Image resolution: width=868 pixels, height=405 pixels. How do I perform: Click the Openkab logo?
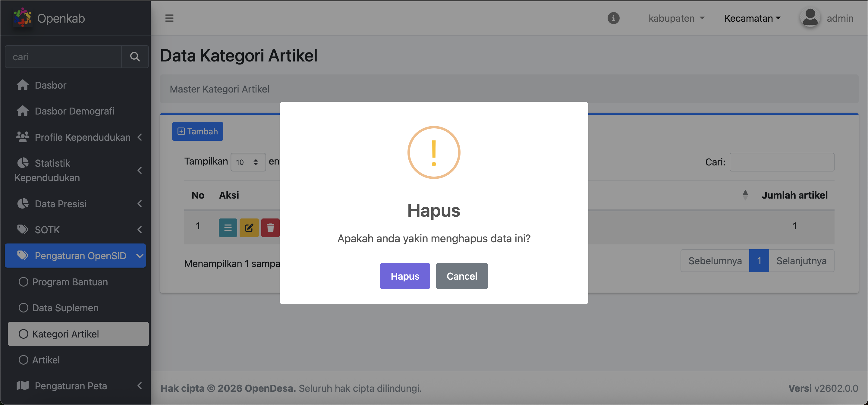click(x=23, y=17)
